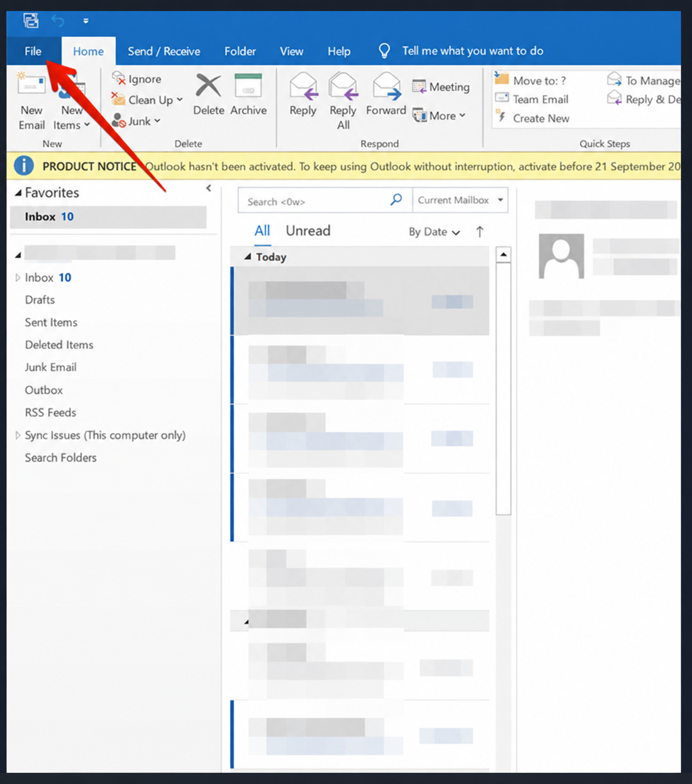The image size is (692, 784).
Task: Click the Send/Receive All Folders quick access icon
Action: [31, 21]
